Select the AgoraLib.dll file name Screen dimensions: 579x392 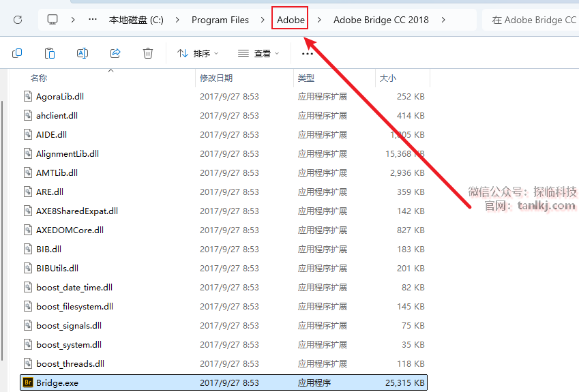[x=60, y=96]
